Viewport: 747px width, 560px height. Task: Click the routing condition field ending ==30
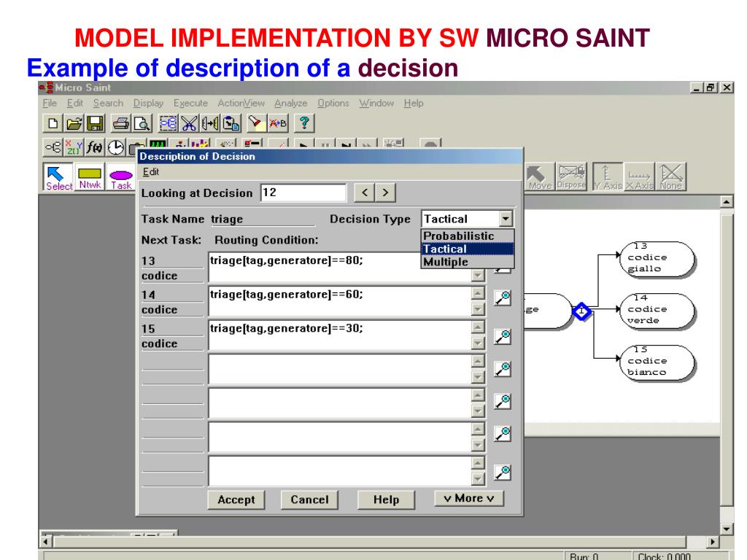click(x=340, y=335)
